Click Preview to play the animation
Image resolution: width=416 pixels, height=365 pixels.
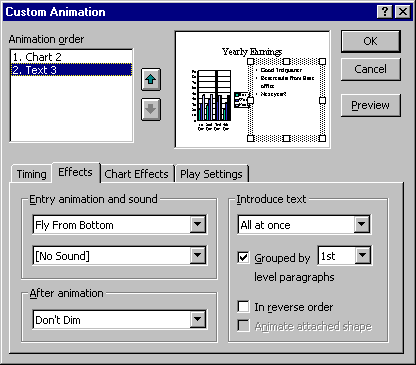click(370, 105)
